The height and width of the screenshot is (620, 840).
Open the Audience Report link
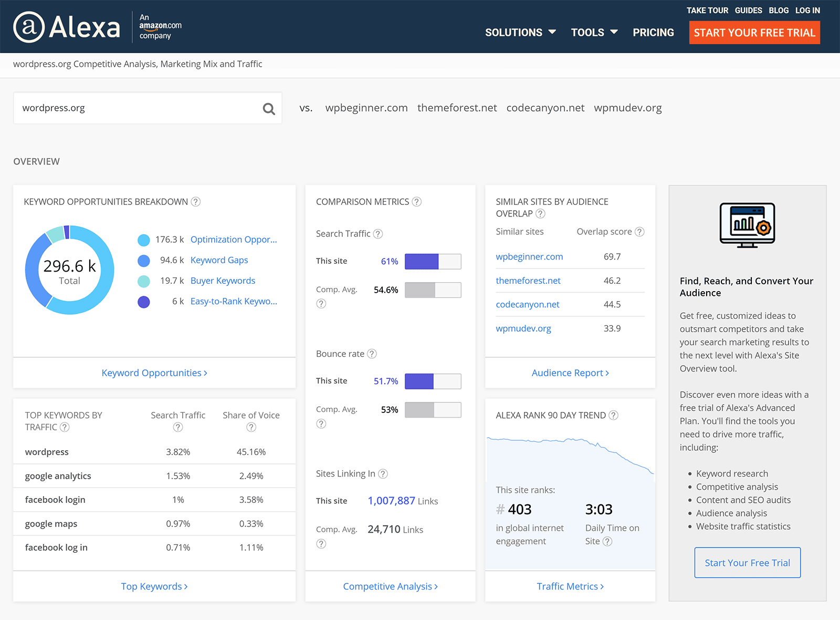pyautogui.click(x=570, y=373)
